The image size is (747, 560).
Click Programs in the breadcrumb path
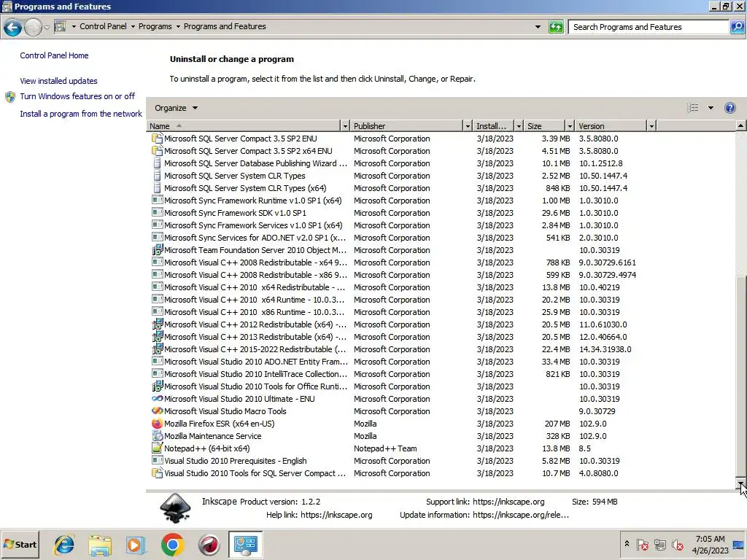click(155, 27)
